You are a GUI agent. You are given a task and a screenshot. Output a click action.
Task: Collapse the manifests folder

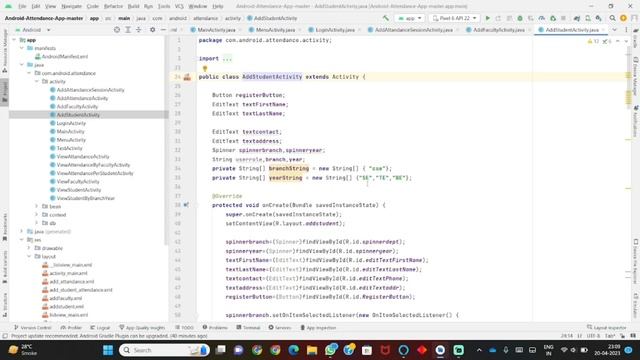pyautogui.click(x=22, y=48)
